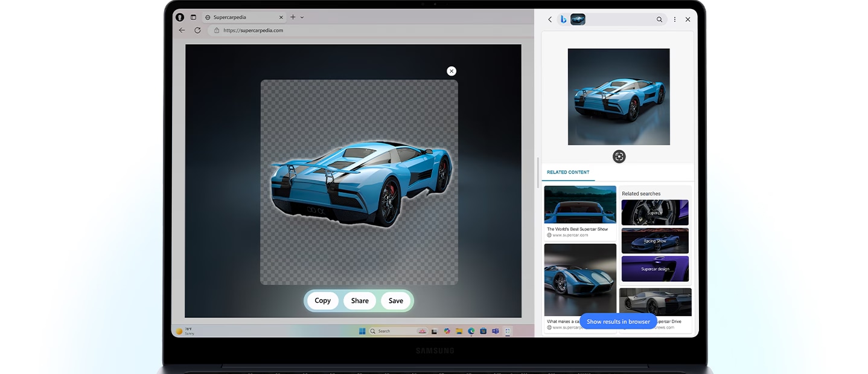Open Microsoft Teams from the taskbar

(496, 331)
